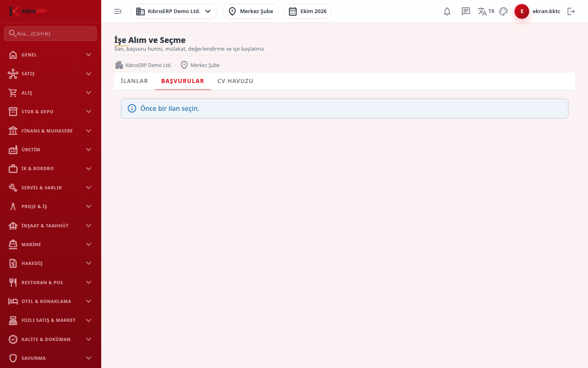The width and height of the screenshot is (588, 368).
Task: Expand the İnşaat & Taahhüt chevron
Action: tap(89, 226)
